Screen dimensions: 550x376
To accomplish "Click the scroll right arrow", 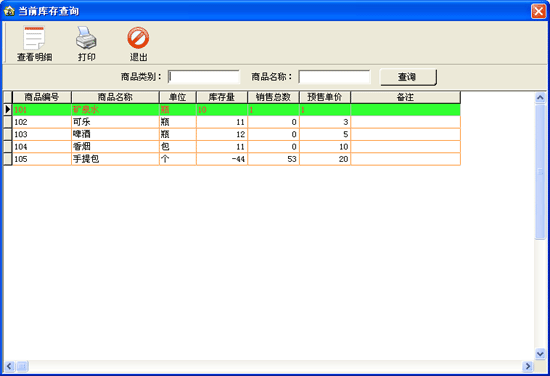I will tap(528, 367).
